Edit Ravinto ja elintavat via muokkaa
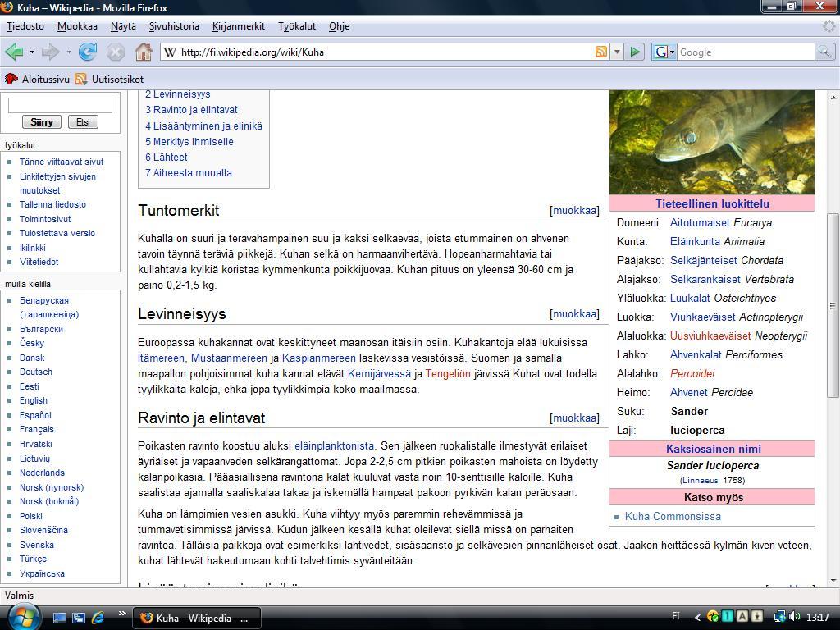Viewport: 840px width, 630px height. pos(575,418)
